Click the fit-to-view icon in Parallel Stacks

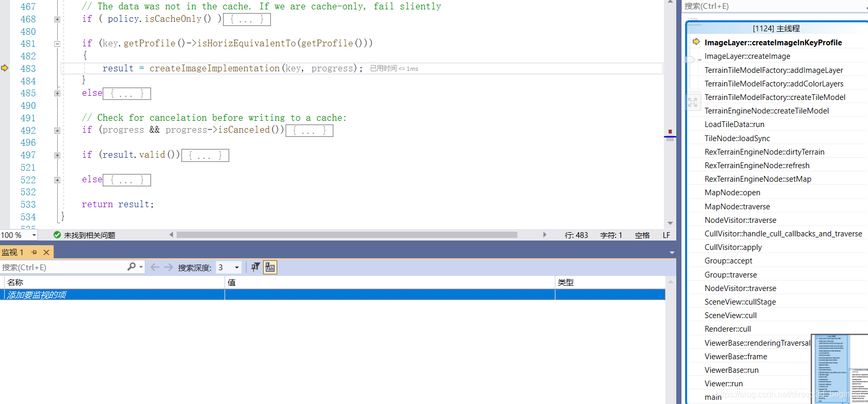point(692,103)
